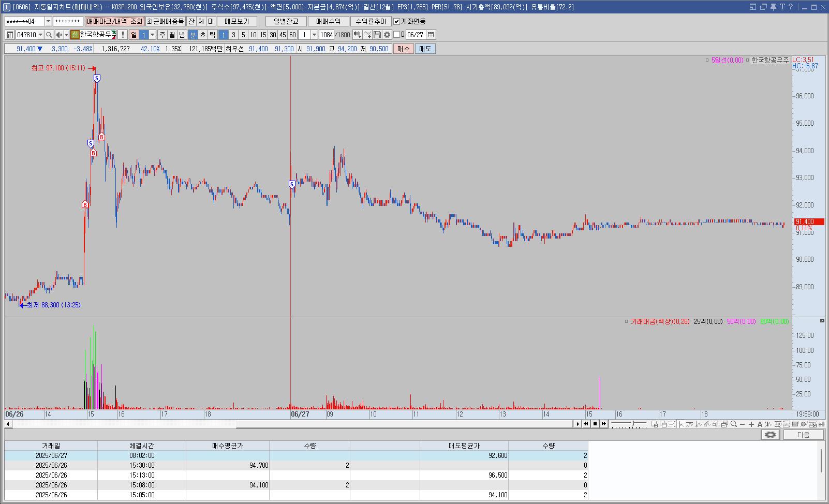829x504 pixels.
Task: Click the horizontal chart scrollbar thumb
Action: 405,424
